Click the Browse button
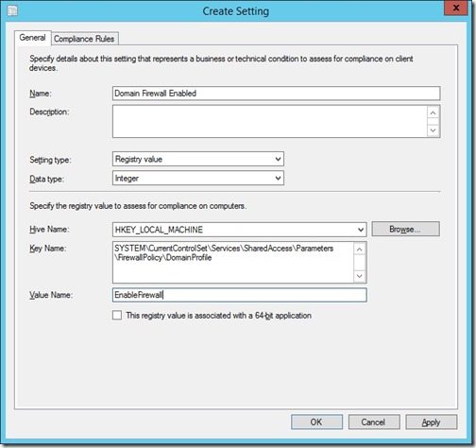 click(405, 229)
